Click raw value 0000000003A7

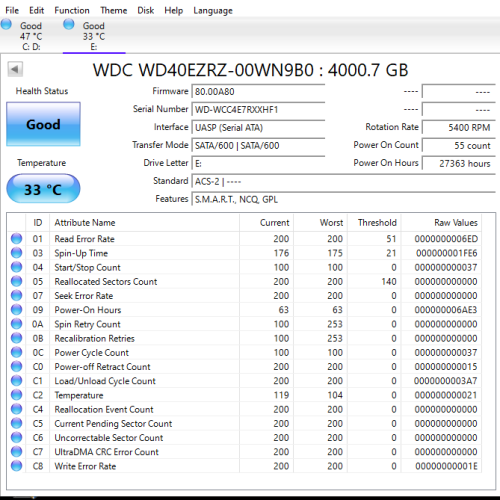[x=446, y=381]
